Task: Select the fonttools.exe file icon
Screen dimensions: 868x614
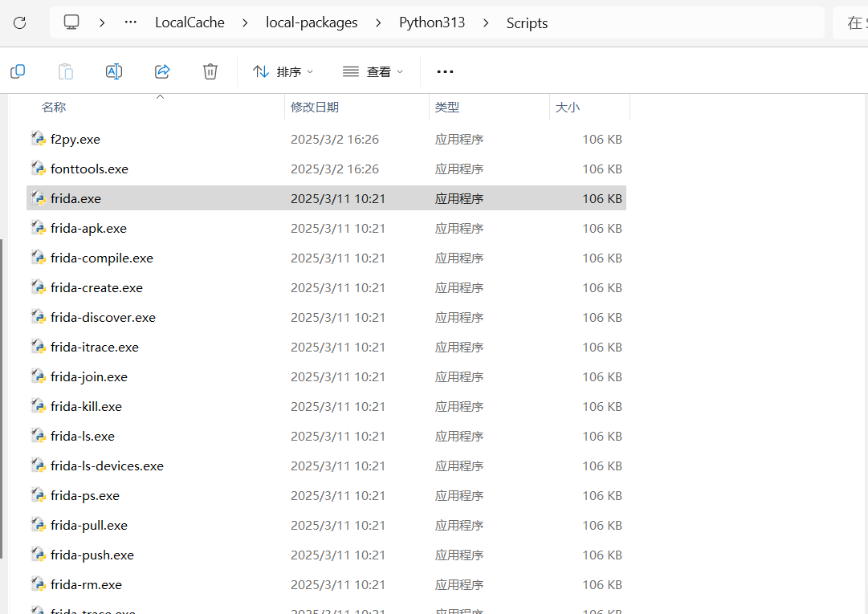Action: pyautogui.click(x=38, y=169)
